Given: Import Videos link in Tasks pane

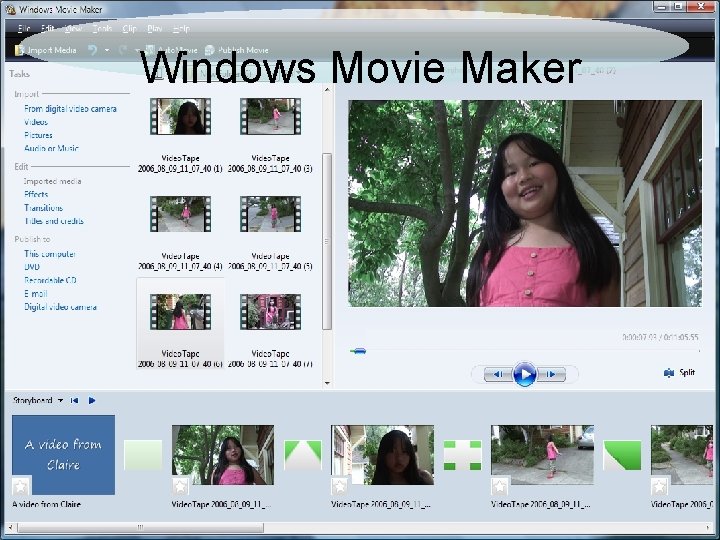Looking at the screenshot, I should pos(36,122).
